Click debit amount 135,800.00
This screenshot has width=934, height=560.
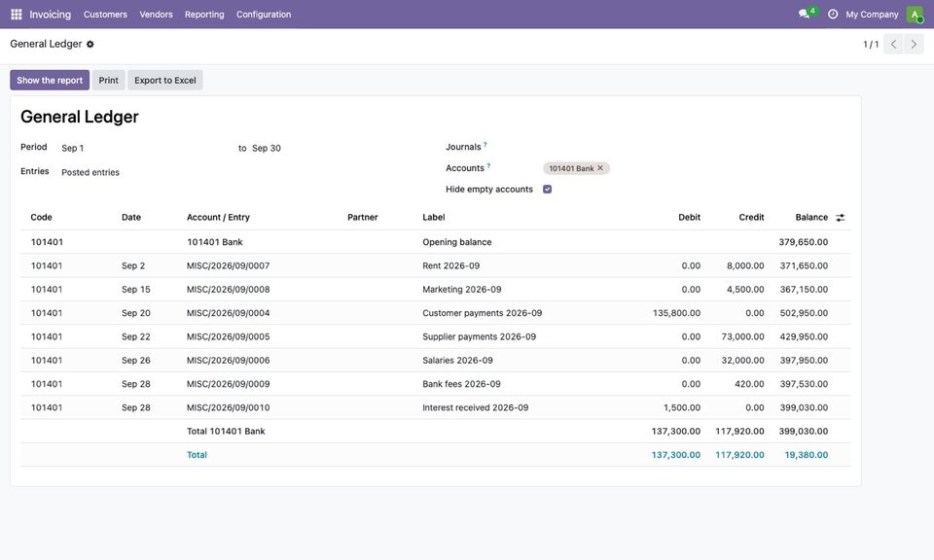pos(677,313)
